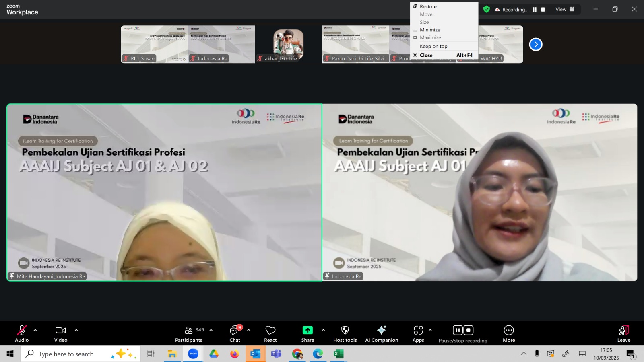Open Excel from the taskbar
This screenshot has width=644, height=362.
point(339,354)
